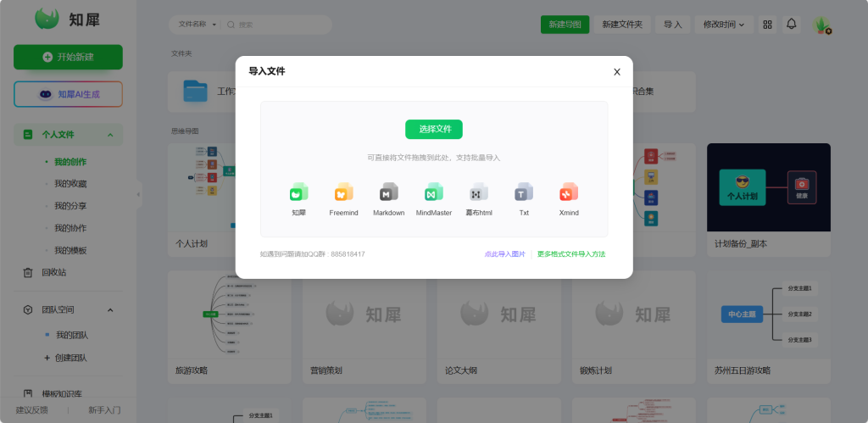This screenshot has height=423, width=868.
Task: Select the MindMaster import format icon
Action: (x=433, y=192)
